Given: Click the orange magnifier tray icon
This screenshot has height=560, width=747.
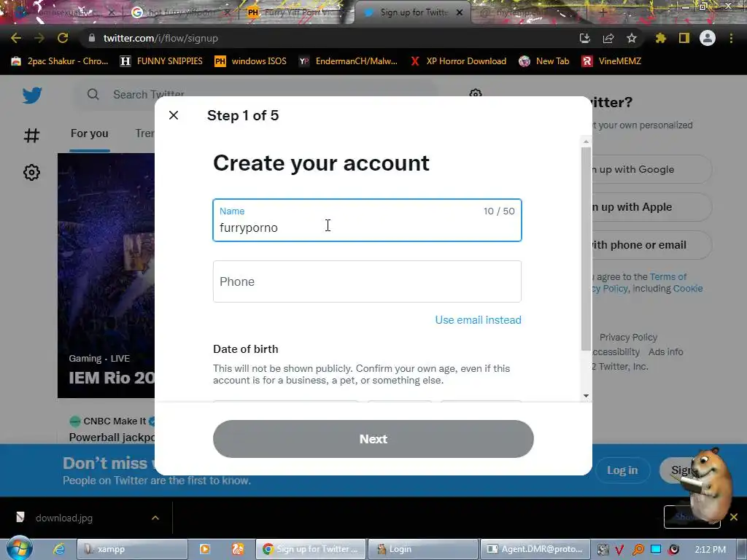Looking at the screenshot, I should tap(638, 550).
